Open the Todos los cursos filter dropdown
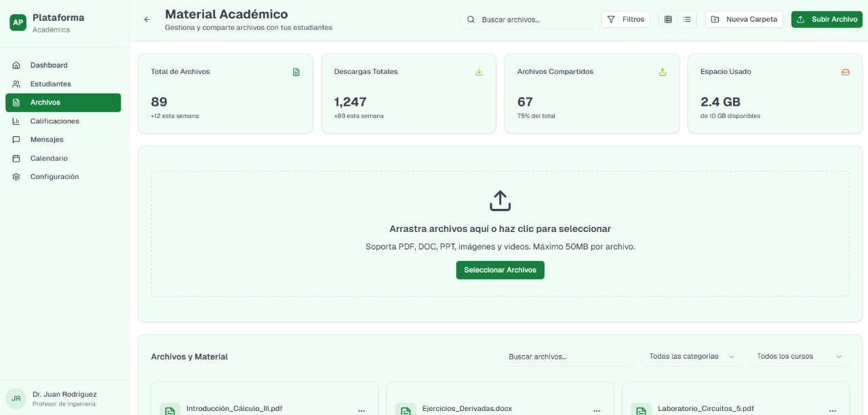Screen dimensions: 868x415 point(800,356)
